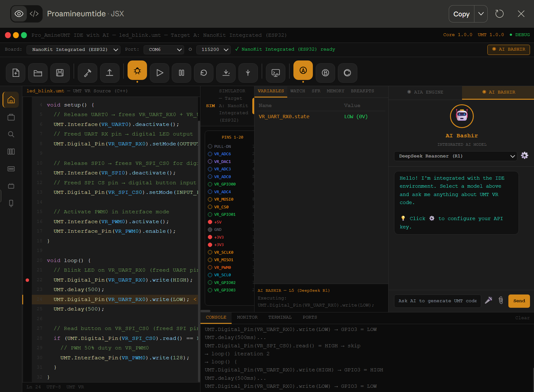This screenshot has width=534, height=392.
Task: Click the AI BASHIR button top right
Action: pyautogui.click(x=509, y=49)
